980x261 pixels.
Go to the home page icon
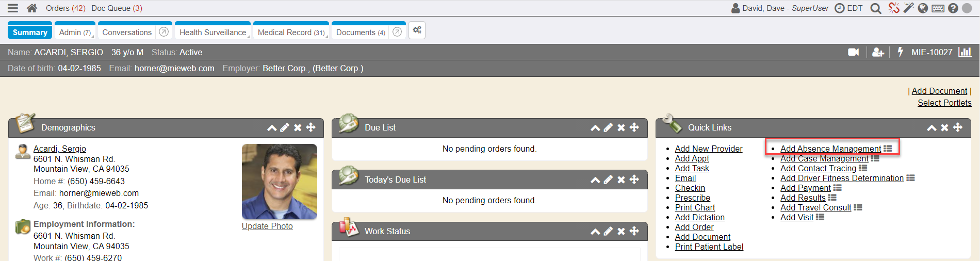click(x=32, y=8)
